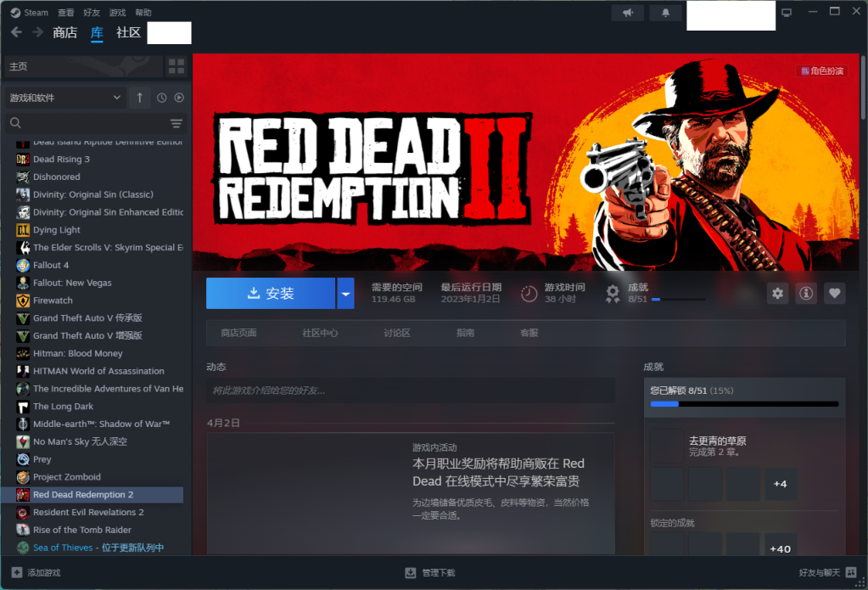Screen dimensions: 868x590
Task: Open the 好友 menu
Action: click(92, 12)
